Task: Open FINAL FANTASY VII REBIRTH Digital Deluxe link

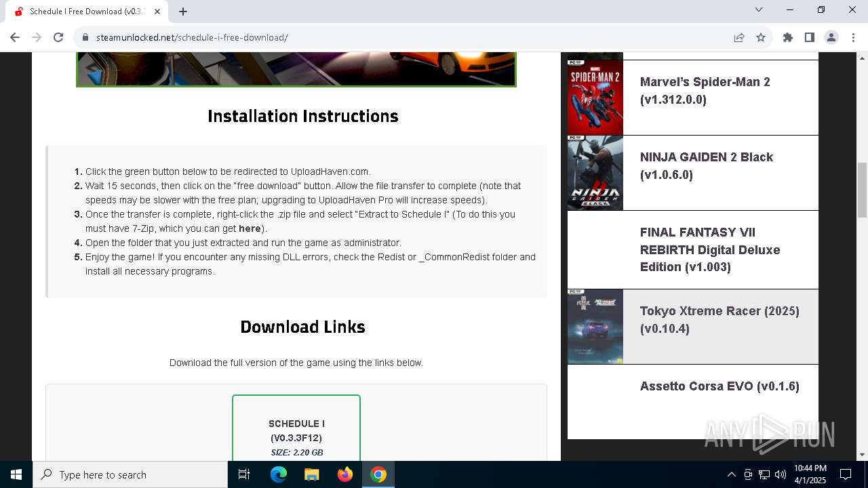Action: (x=710, y=249)
